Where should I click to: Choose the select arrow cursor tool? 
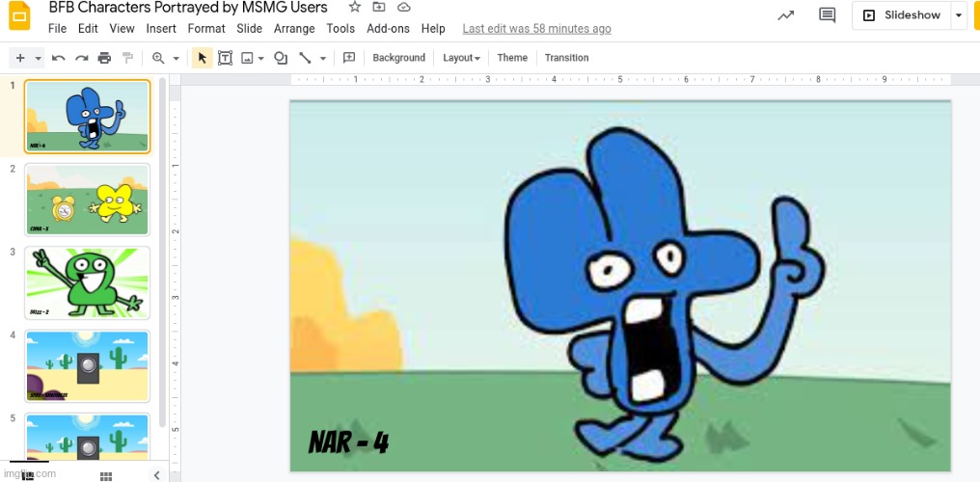click(202, 58)
